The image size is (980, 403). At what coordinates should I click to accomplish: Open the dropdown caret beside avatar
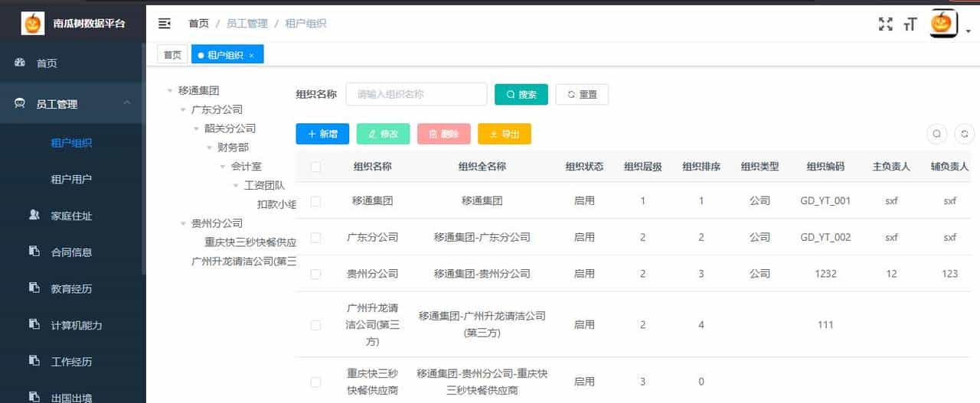969,31
